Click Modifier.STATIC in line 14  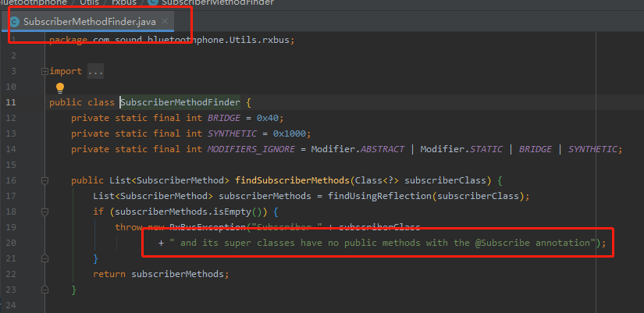[461, 150]
